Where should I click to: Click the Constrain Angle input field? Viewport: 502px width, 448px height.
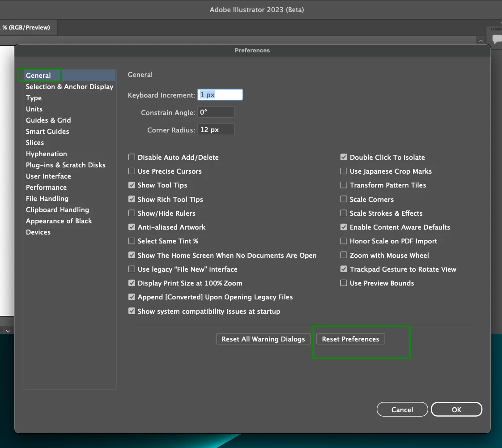pyautogui.click(x=216, y=112)
